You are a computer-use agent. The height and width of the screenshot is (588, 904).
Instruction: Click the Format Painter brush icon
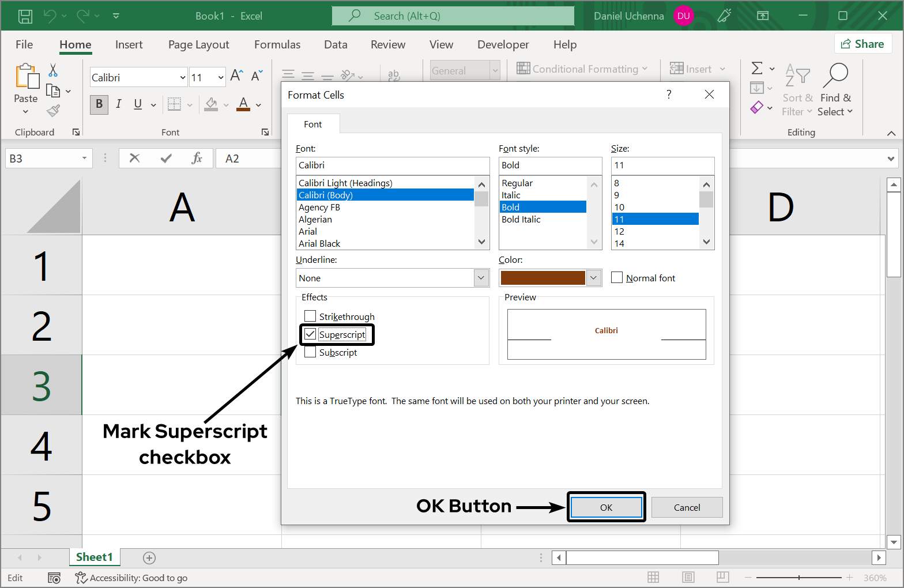tap(54, 111)
